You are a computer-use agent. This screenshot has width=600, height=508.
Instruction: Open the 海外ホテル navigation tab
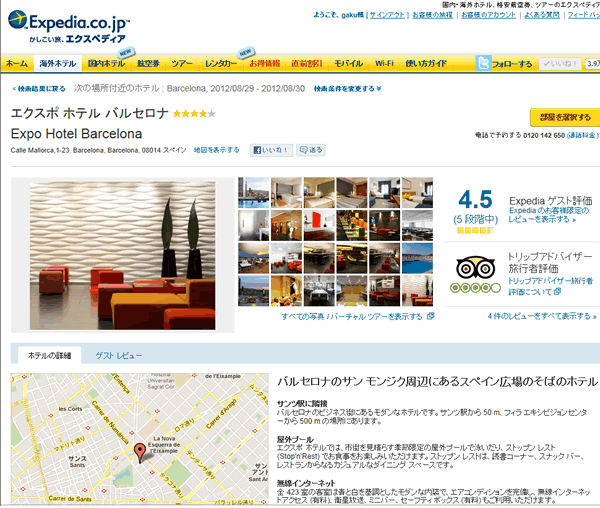tap(58, 64)
